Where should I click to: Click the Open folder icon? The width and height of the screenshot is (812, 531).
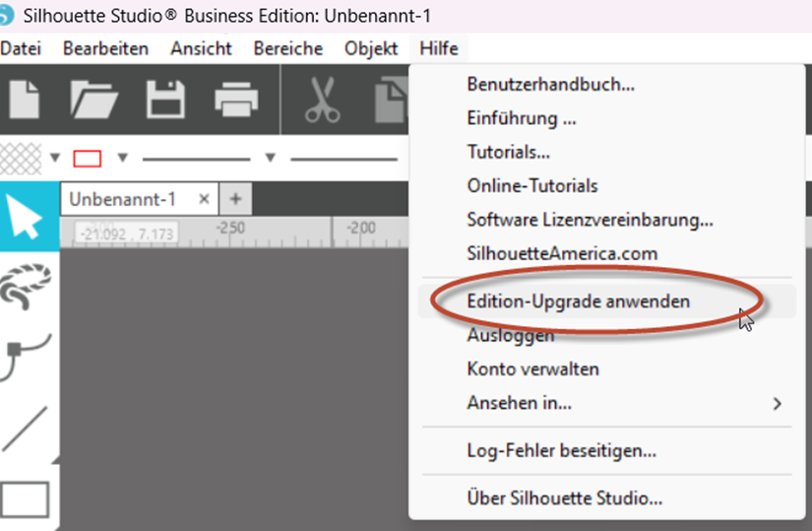coord(94,100)
